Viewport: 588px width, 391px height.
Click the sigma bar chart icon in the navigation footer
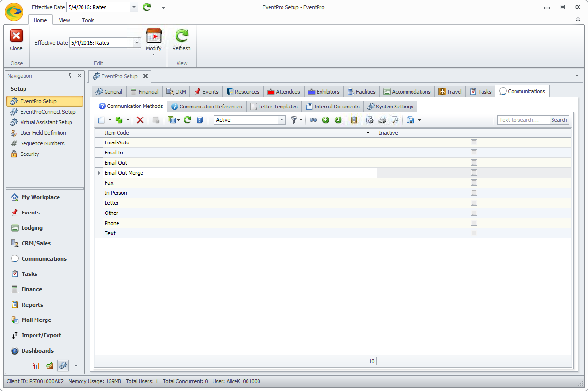point(36,366)
